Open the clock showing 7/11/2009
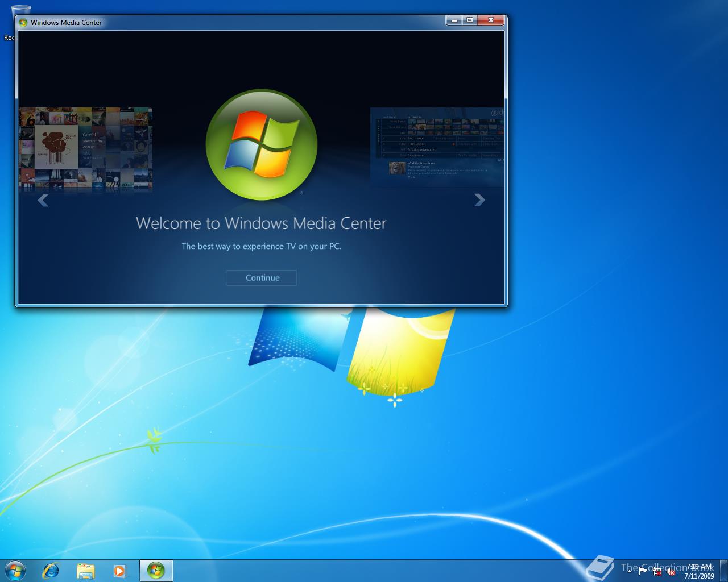This screenshot has width=728, height=582. tap(699, 571)
